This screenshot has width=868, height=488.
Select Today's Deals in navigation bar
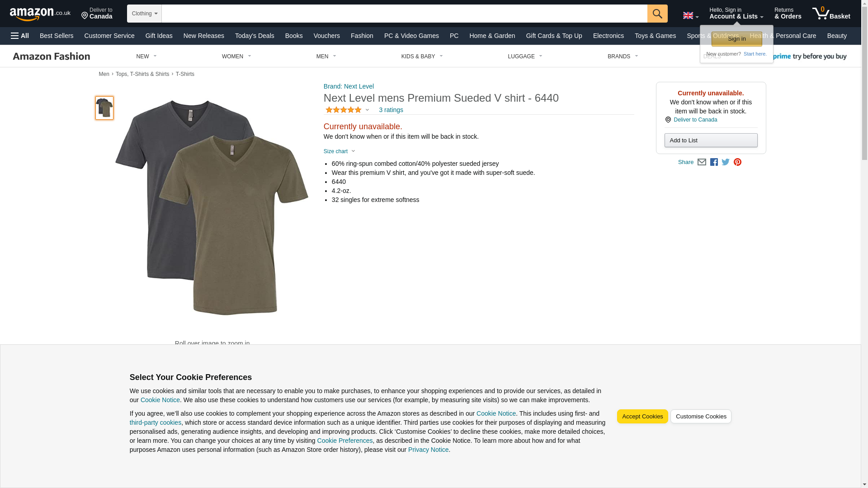[x=255, y=36]
